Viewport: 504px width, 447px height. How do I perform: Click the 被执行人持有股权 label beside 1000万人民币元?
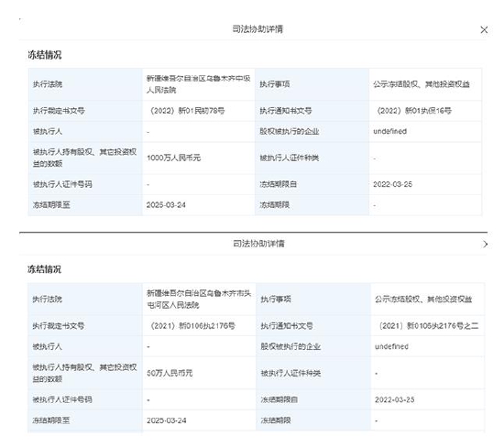[85, 158]
